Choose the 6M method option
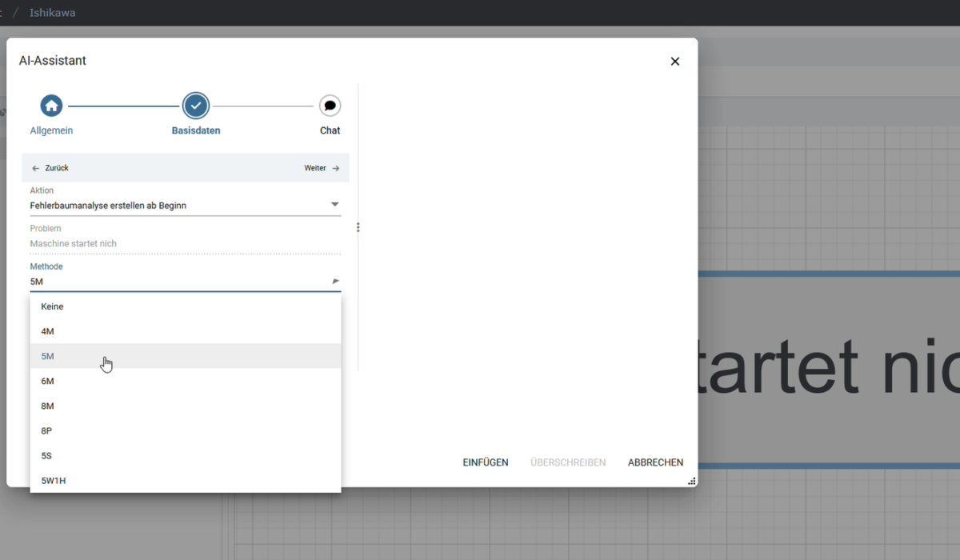960x560 pixels. 186,381
